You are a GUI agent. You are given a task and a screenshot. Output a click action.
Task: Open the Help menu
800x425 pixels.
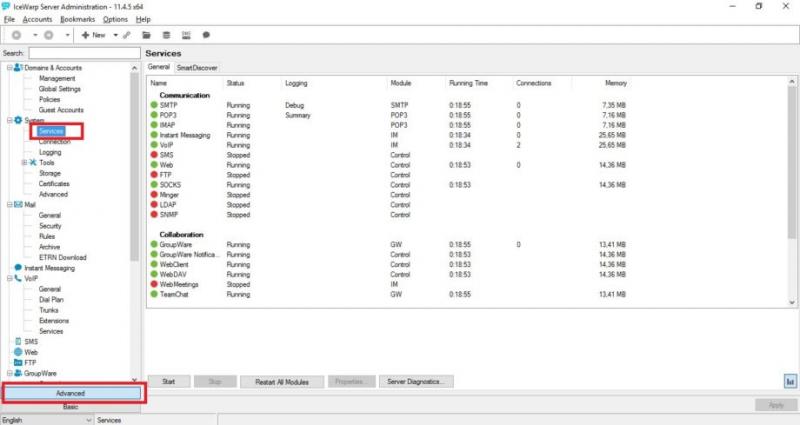[143, 19]
